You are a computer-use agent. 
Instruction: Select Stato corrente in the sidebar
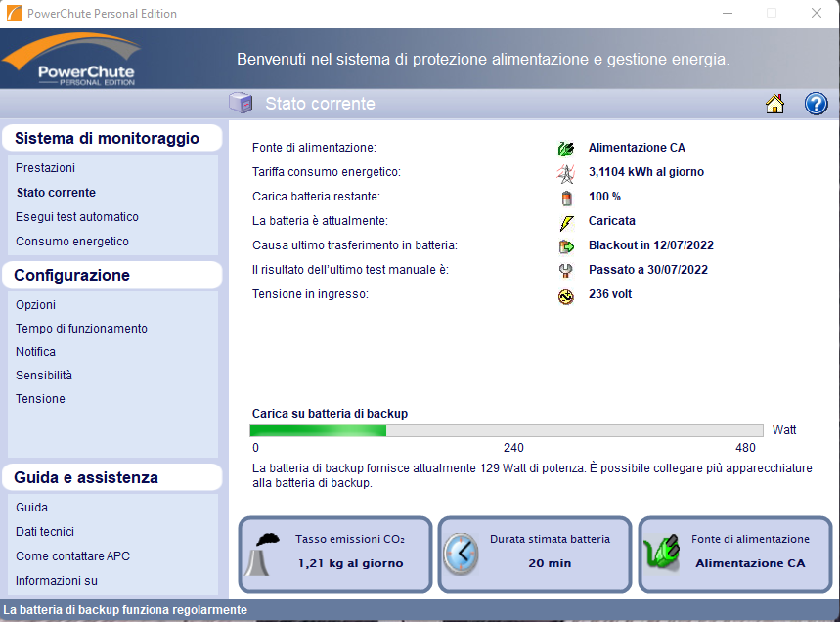[x=56, y=193]
